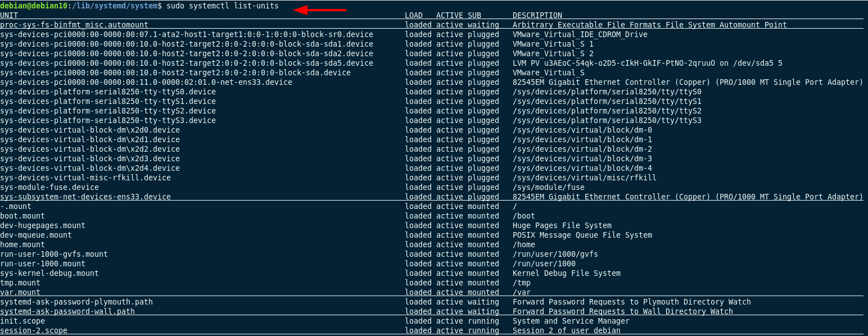
Task: Click the UNIT column header
Action: 9,15
